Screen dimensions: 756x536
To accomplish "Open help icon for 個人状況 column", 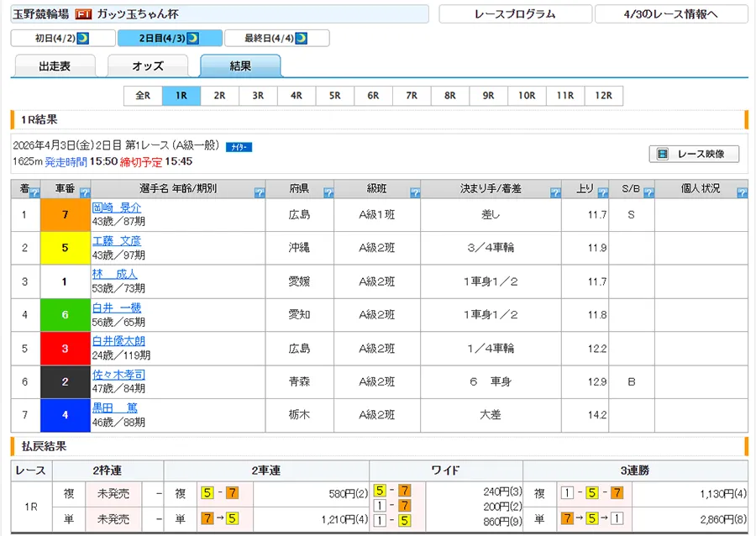I will tap(741, 193).
